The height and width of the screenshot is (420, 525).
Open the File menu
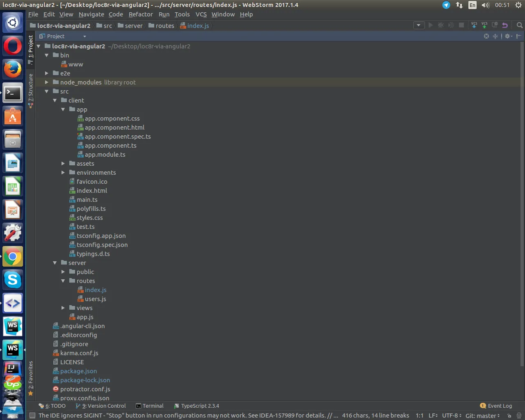(33, 14)
